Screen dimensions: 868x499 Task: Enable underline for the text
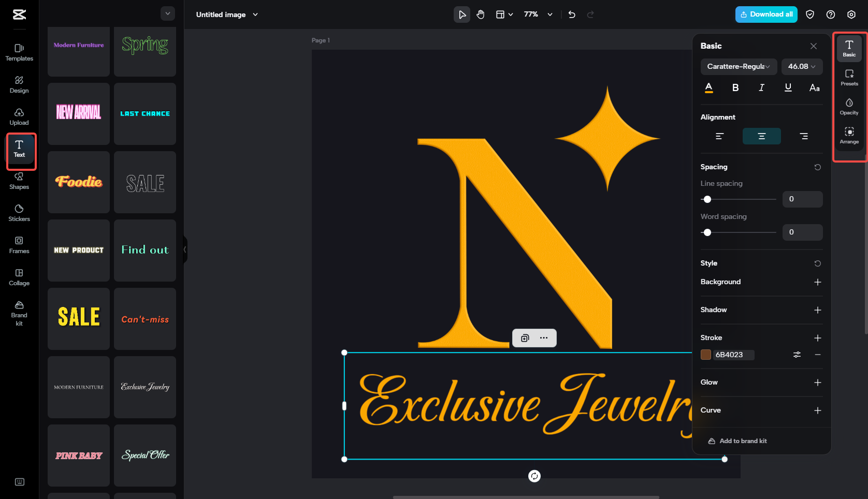pyautogui.click(x=788, y=88)
